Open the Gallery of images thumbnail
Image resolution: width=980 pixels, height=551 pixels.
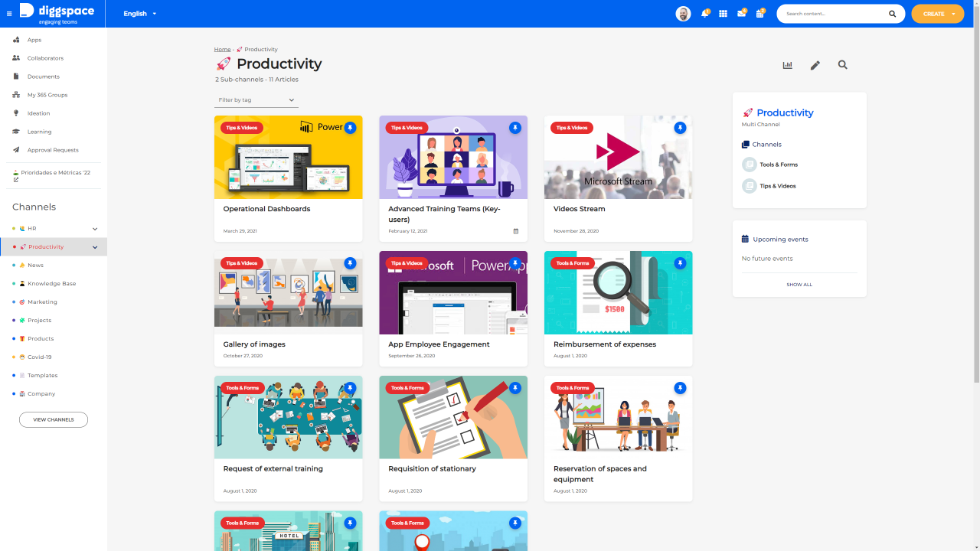pyautogui.click(x=289, y=292)
